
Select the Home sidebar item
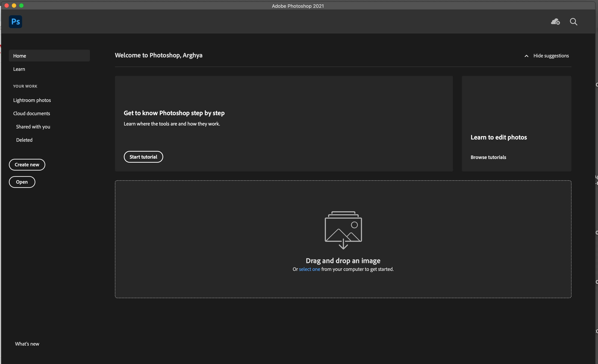pyautogui.click(x=20, y=56)
